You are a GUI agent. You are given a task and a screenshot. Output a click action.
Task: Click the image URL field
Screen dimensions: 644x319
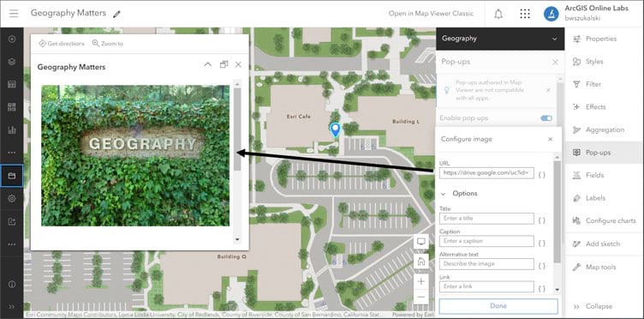coord(486,173)
